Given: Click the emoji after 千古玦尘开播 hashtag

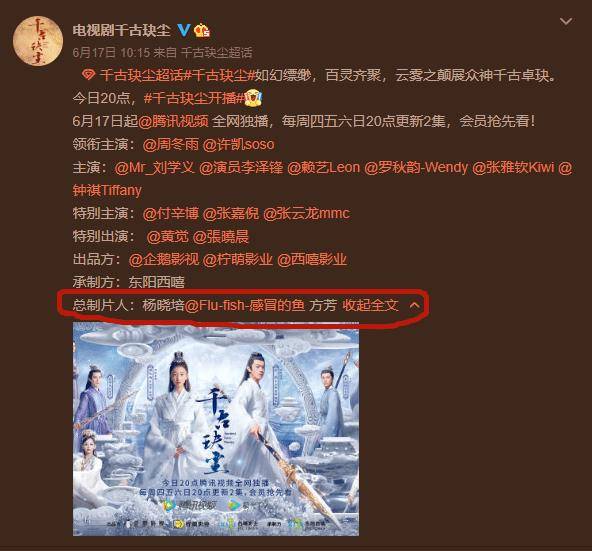Looking at the screenshot, I should [x=253, y=98].
